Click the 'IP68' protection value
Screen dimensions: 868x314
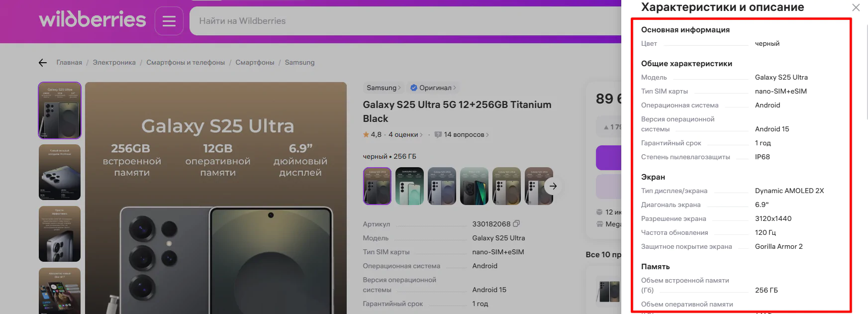[763, 157]
